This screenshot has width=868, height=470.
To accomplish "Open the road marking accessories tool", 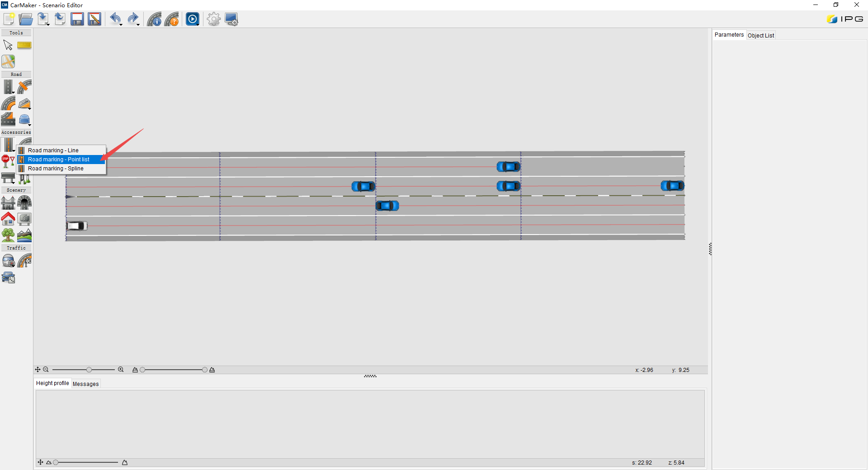I will tap(8, 145).
